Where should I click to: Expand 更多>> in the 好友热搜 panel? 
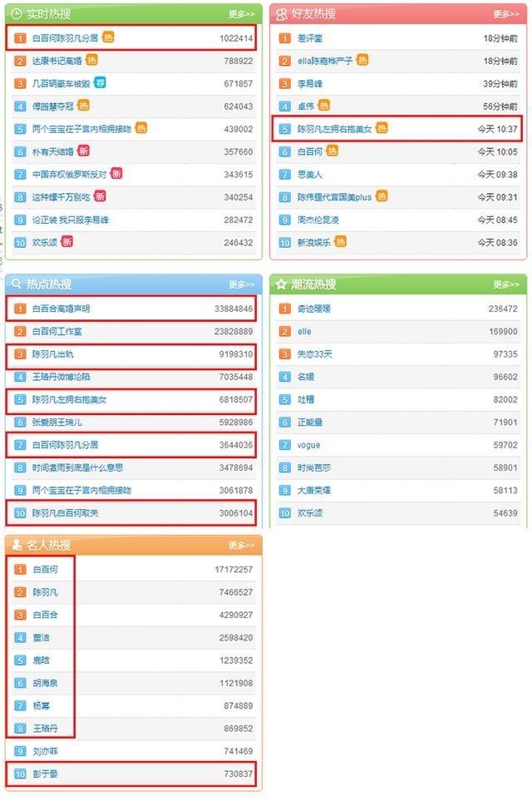[x=506, y=14]
